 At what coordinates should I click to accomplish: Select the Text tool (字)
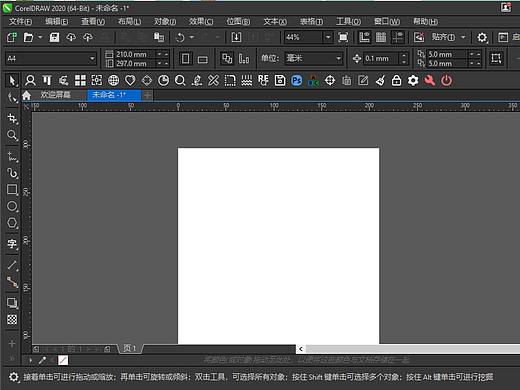[12, 244]
